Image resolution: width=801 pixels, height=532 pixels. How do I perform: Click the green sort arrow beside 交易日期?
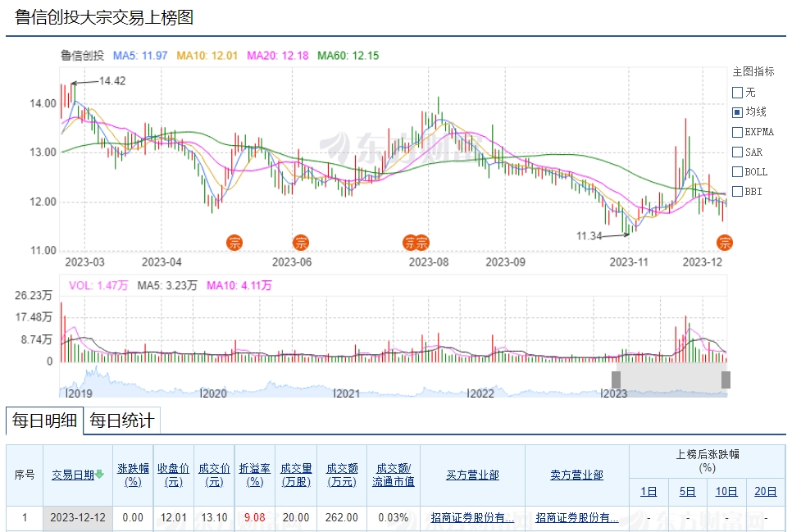[99, 474]
